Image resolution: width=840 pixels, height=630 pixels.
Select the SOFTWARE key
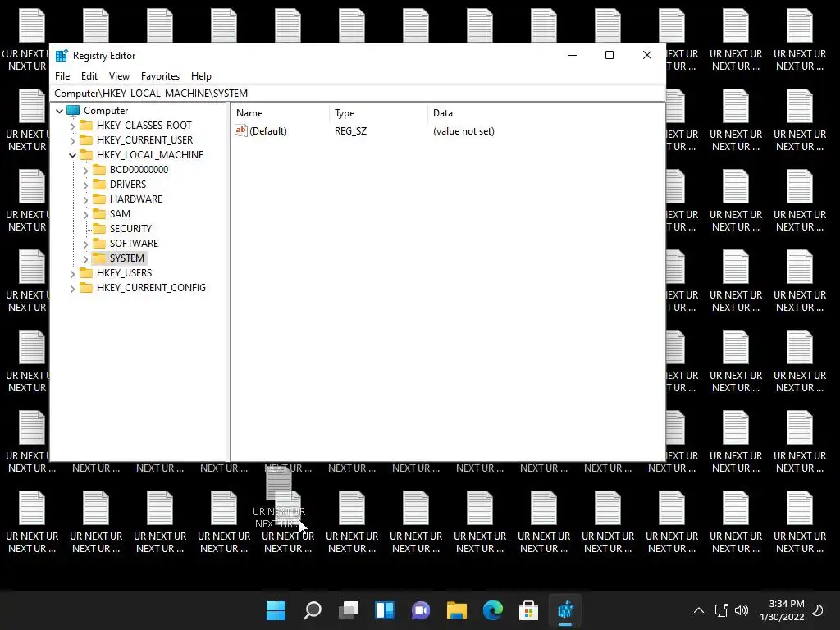point(134,243)
